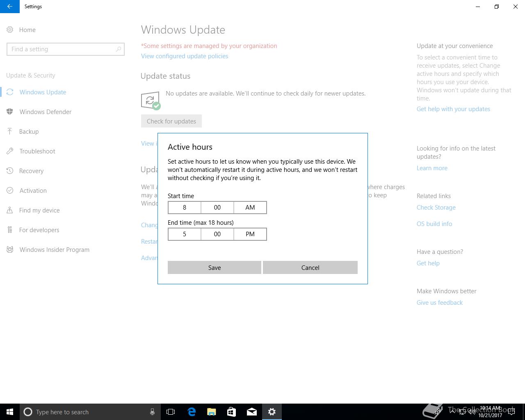
Task: Open Task View from the taskbar
Action: [171, 412]
